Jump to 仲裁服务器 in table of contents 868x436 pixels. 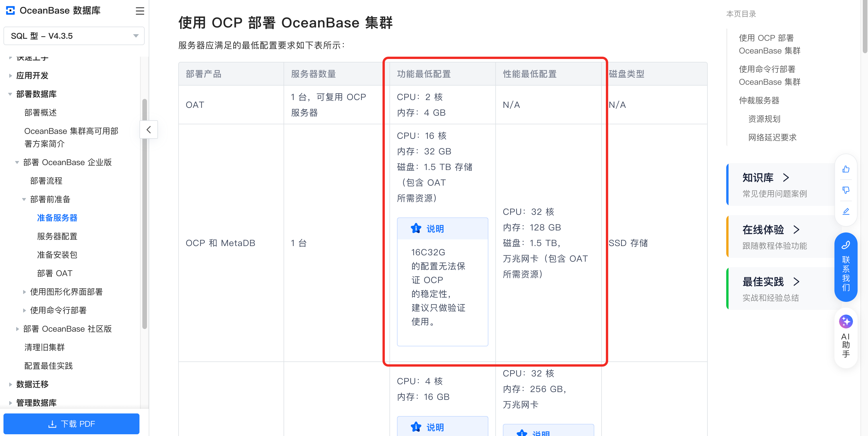tap(759, 100)
